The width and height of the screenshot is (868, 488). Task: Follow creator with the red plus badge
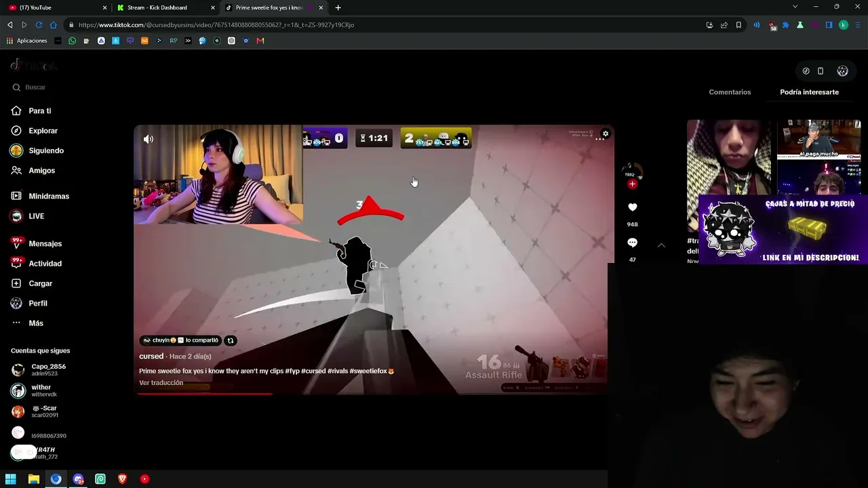coord(632,184)
